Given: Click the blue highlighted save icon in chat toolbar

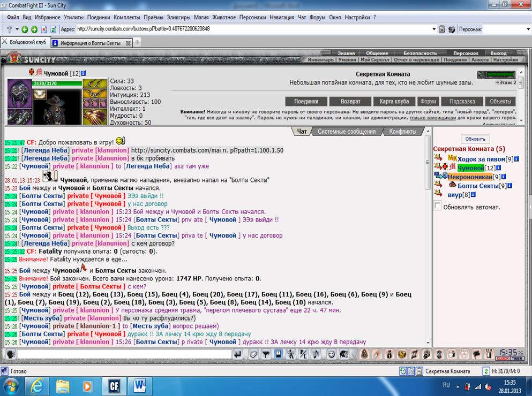Looking at the screenshot, I should point(278,354).
